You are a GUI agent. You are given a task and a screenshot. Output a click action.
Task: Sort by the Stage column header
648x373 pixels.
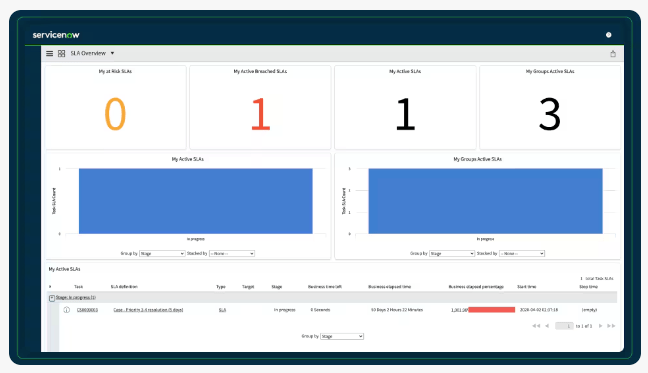click(x=276, y=287)
